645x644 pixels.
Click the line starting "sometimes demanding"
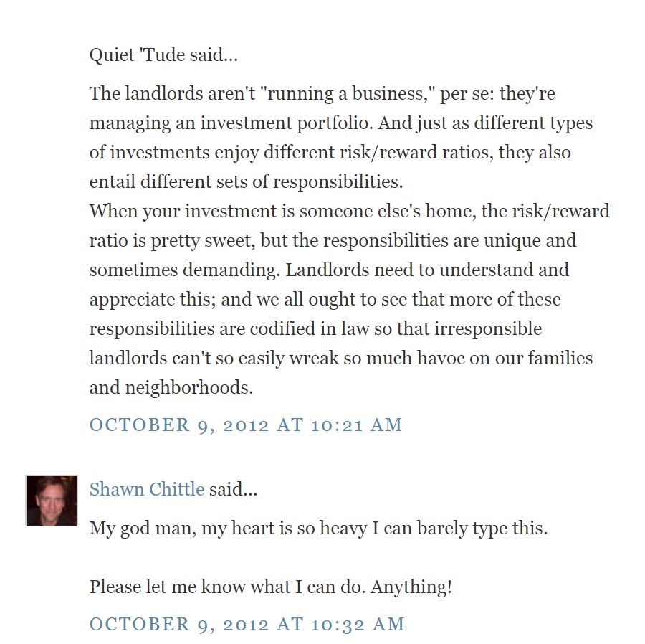click(329, 270)
